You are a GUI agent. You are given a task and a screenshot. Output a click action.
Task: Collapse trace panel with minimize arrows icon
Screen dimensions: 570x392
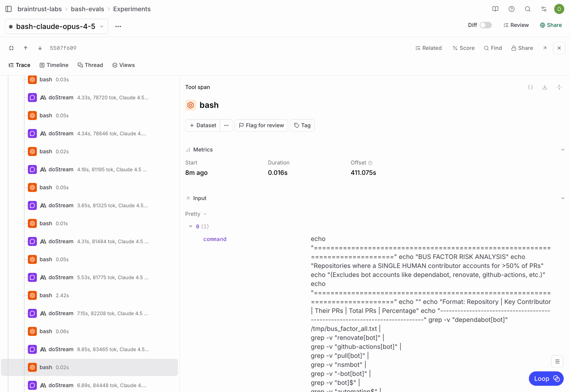point(11,48)
